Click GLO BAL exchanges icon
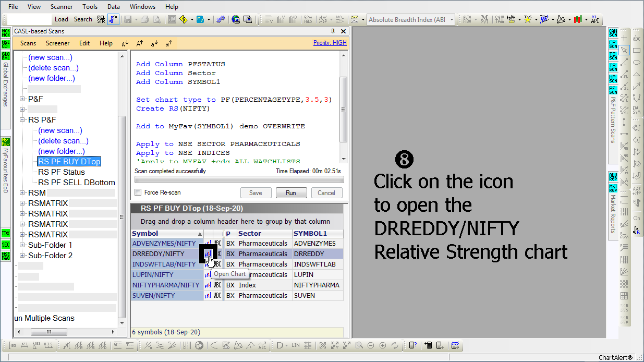The width and height of the screenshot is (644, 362). click(5, 56)
